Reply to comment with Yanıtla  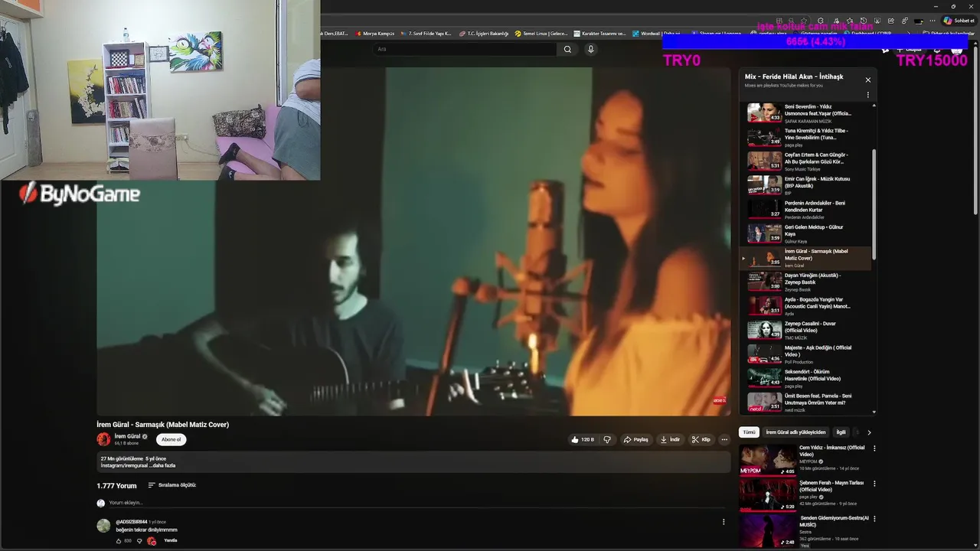click(x=171, y=540)
